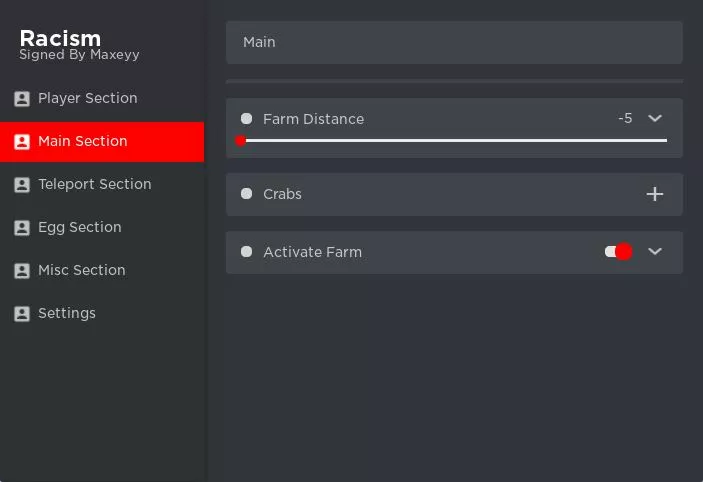This screenshot has height=482, width=703.
Task: Click the Misc Section person icon
Action: click(x=22, y=271)
